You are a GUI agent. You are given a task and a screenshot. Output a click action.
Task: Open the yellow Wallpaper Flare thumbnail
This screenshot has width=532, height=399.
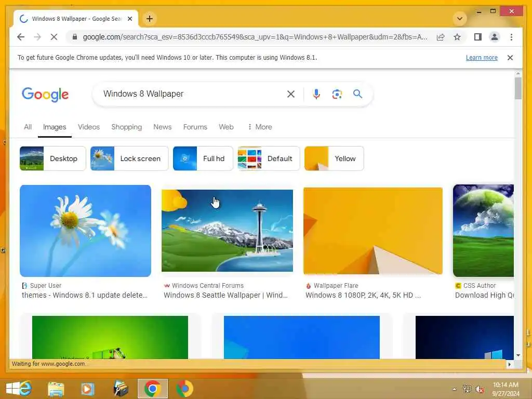click(373, 231)
